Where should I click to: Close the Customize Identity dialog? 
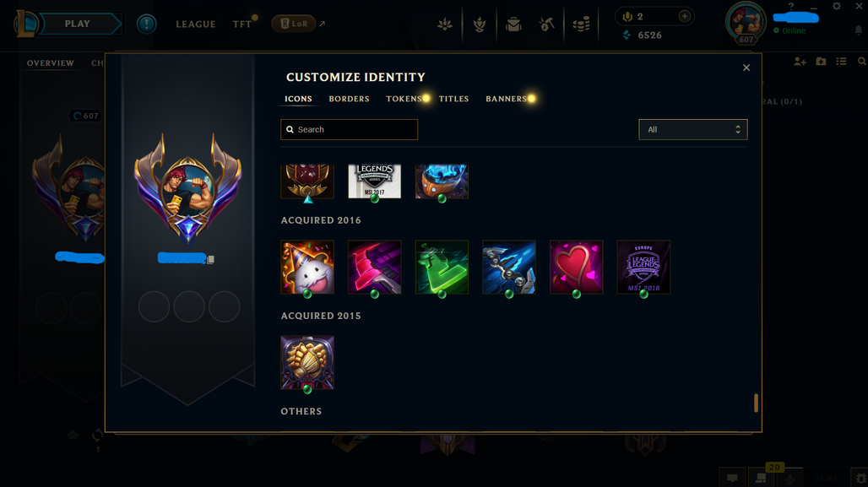[x=746, y=68]
